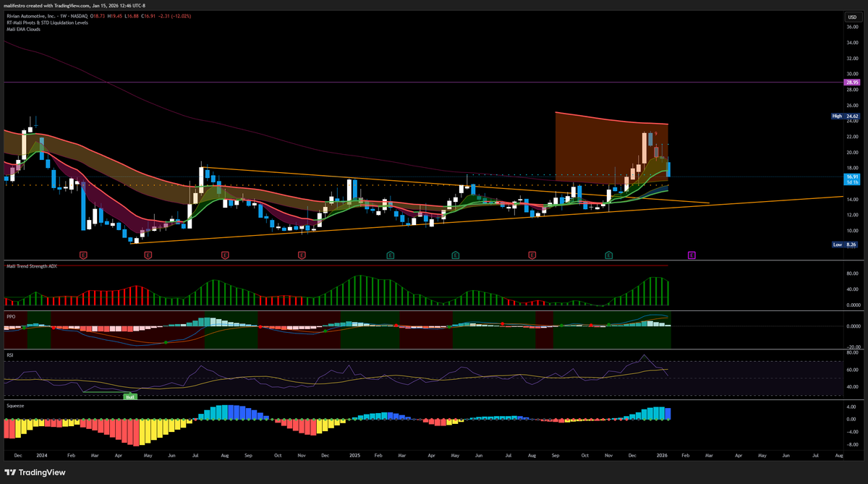Click the 2024 year label on time axis

[x=41, y=457]
